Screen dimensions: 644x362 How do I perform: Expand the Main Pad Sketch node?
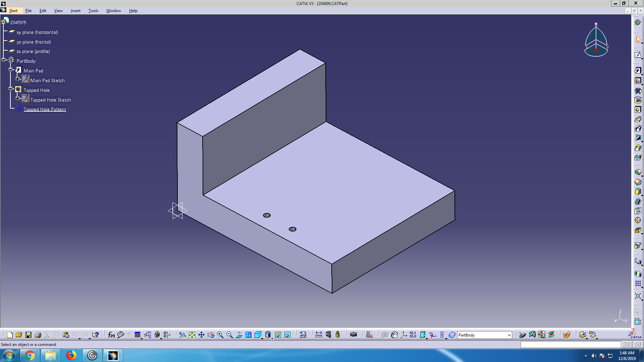click(18, 79)
